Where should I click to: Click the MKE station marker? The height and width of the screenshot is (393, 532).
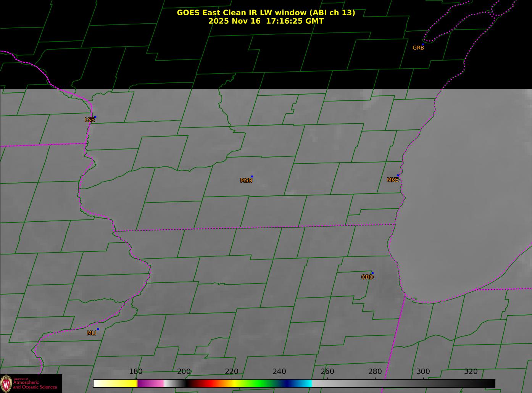coord(398,176)
